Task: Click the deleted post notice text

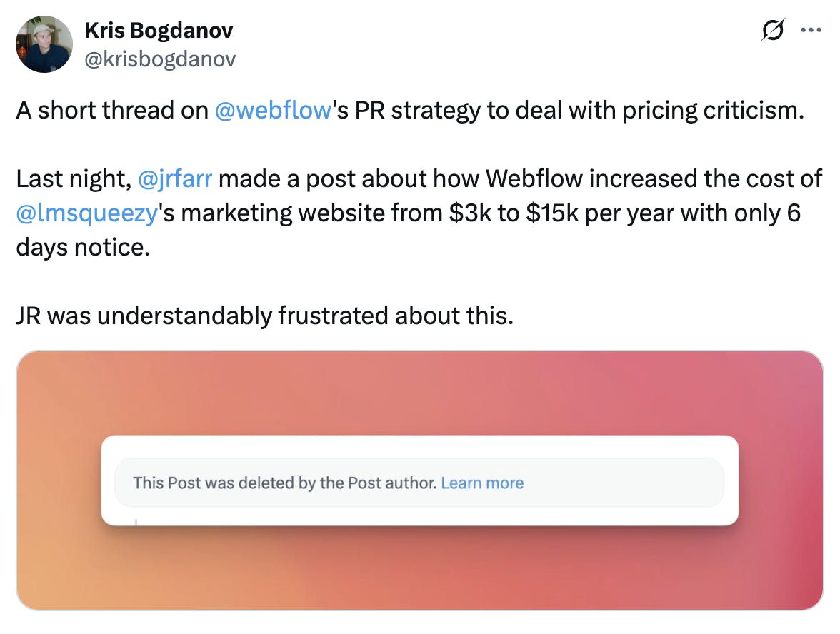Action: pos(284,483)
